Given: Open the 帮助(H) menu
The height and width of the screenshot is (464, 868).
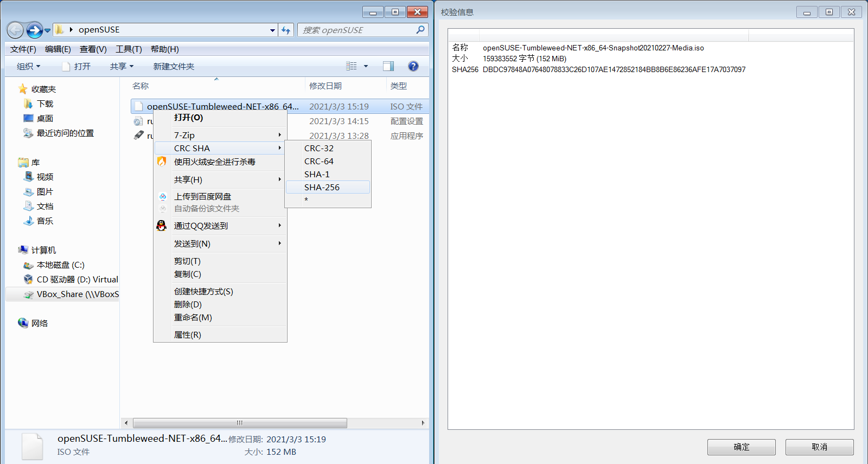Looking at the screenshot, I should [165, 49].
